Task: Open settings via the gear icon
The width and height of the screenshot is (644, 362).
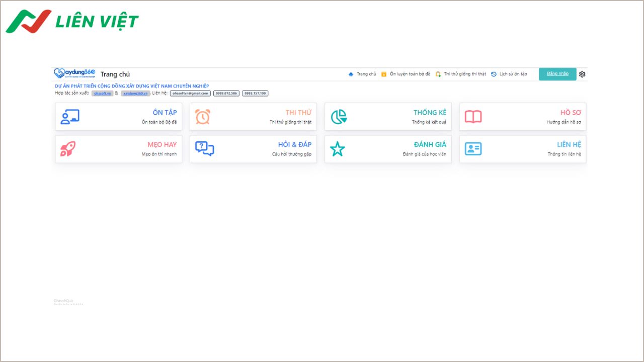Action: 582,74
